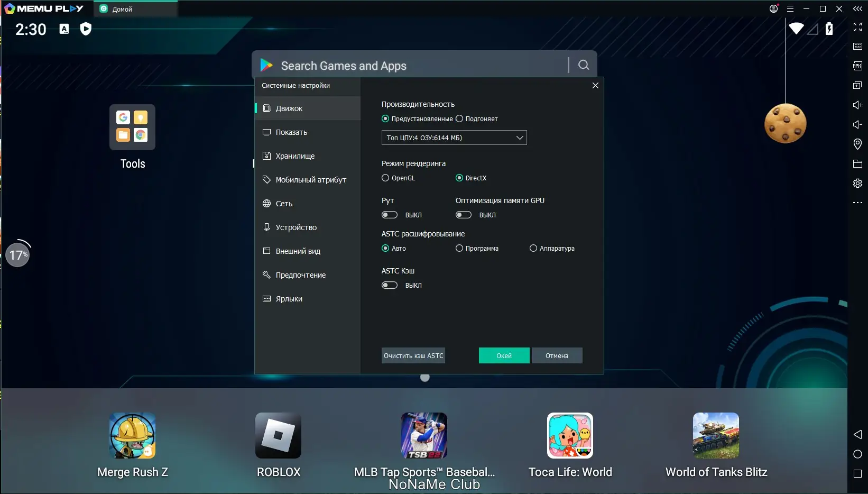Image resolution: width=868 pixels, height=494 pixels.
Task: Launch World of Tanks Blitz
Action: click(x=716, y=435)
